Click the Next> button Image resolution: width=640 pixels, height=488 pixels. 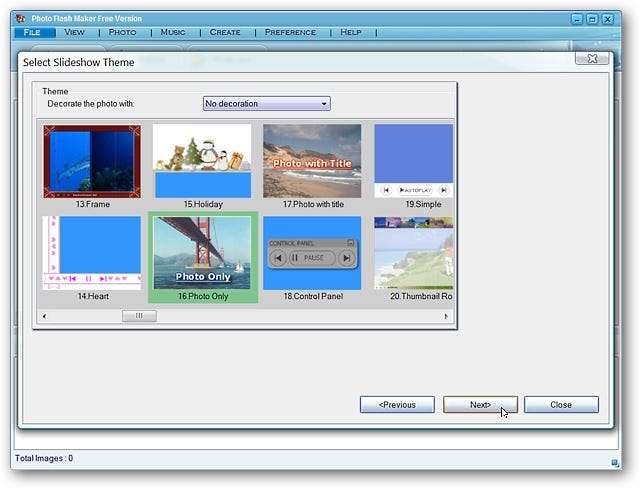click(480, 405)
